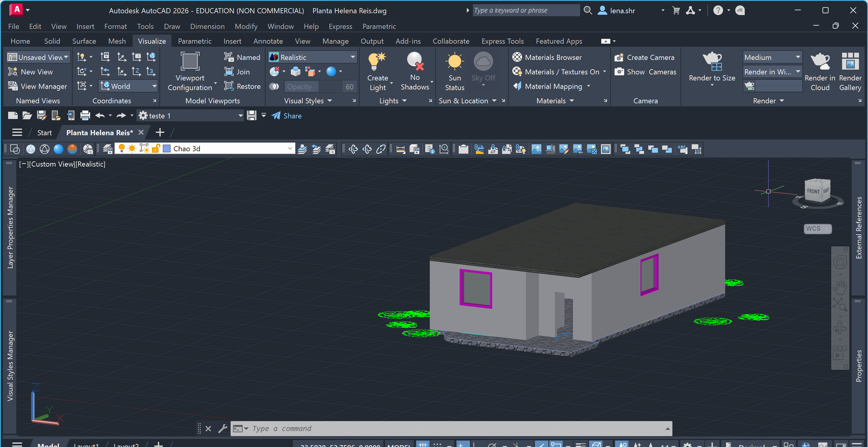868x447 pixels.
Task: Click the Join viewports button
Action: pos(237,72)
